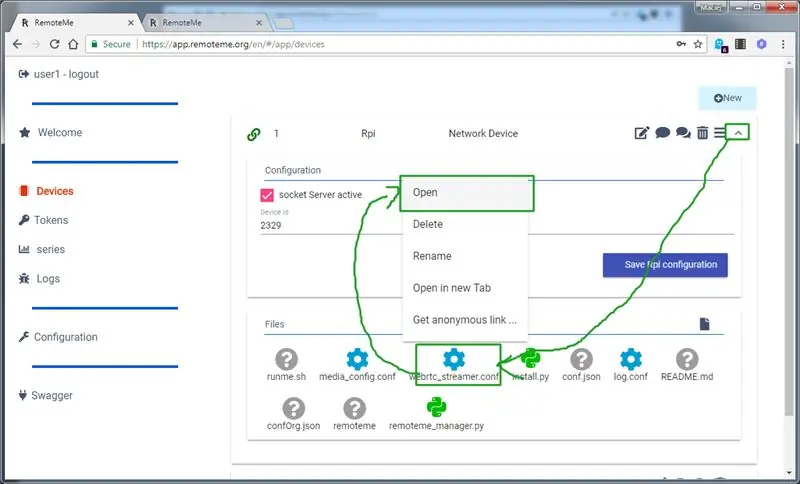Click the address bar URL

233,44
